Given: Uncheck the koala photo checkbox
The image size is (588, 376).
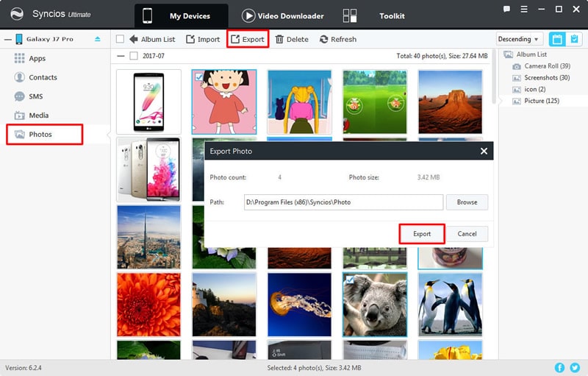Looking at the screenshot, I should point(350,280).
